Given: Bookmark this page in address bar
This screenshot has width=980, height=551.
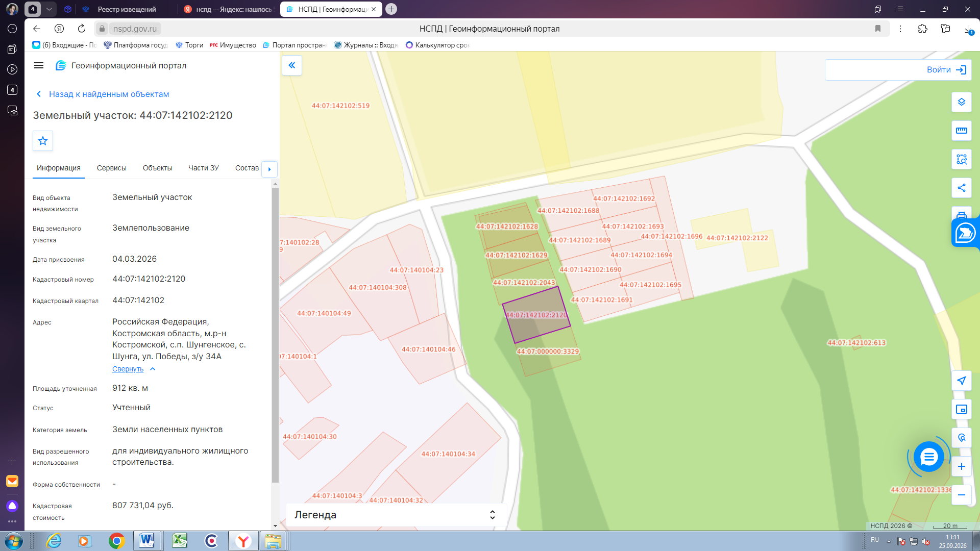Looking at the screenshot, I should click(878, 29).
